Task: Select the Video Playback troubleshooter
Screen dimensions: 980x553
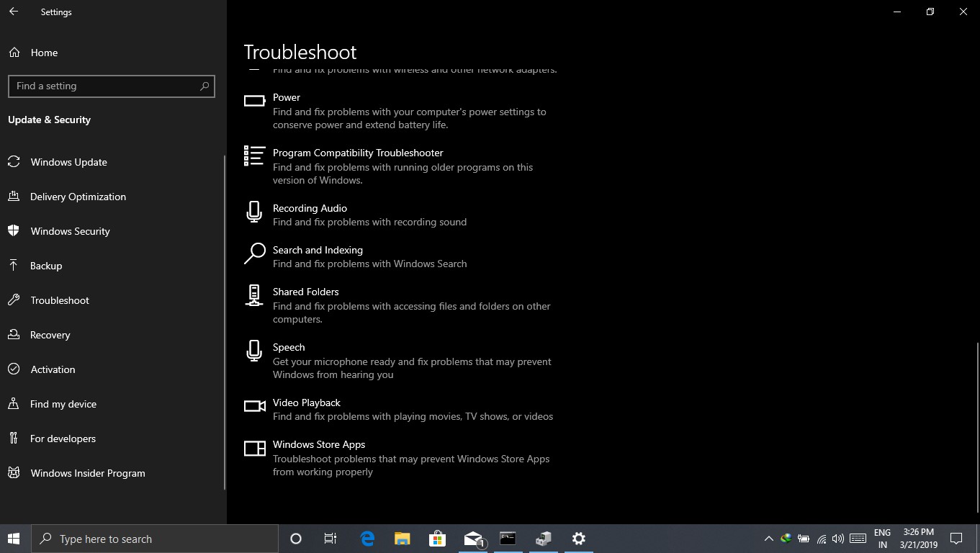Action: (x=401, y=409)
